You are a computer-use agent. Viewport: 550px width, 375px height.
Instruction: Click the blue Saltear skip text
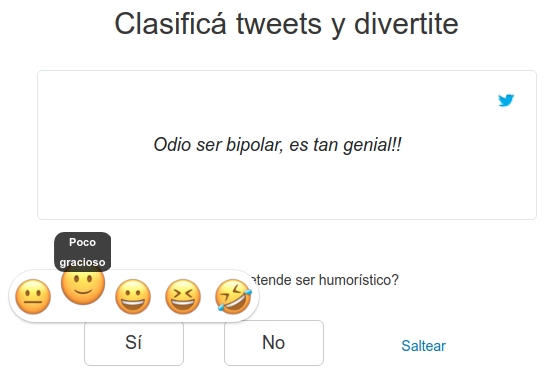pyautogui.click(x=423, y=346)
